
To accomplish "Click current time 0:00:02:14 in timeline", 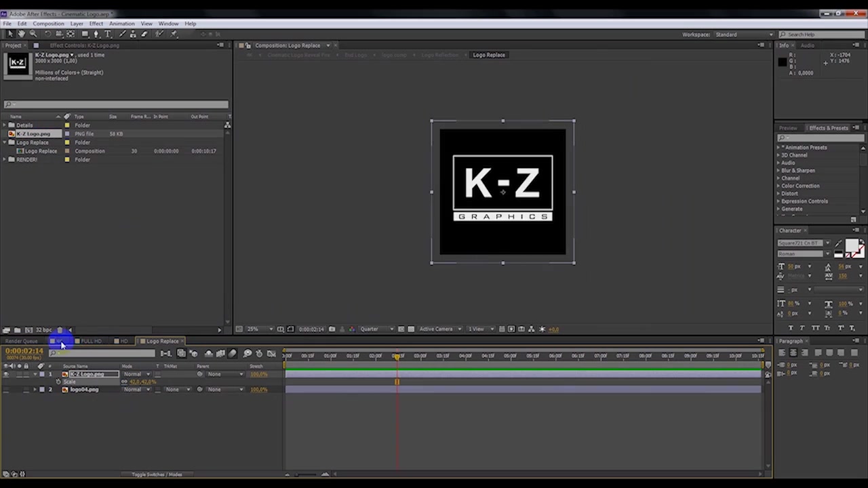I will pos(24,351).
